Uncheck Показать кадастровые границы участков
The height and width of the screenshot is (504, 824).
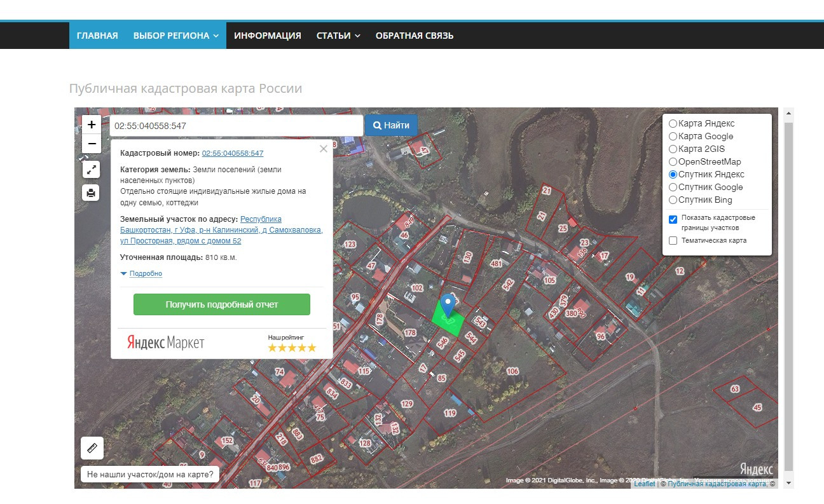point(673,219)
